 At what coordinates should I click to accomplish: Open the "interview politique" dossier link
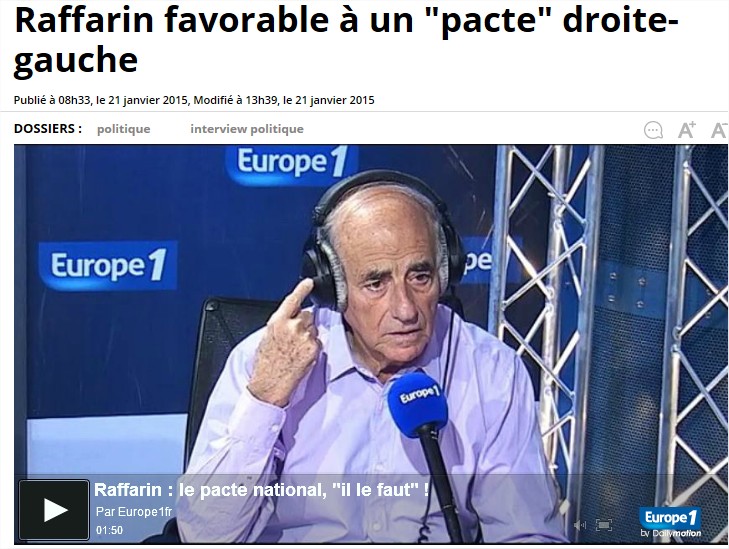coord(247,129)
